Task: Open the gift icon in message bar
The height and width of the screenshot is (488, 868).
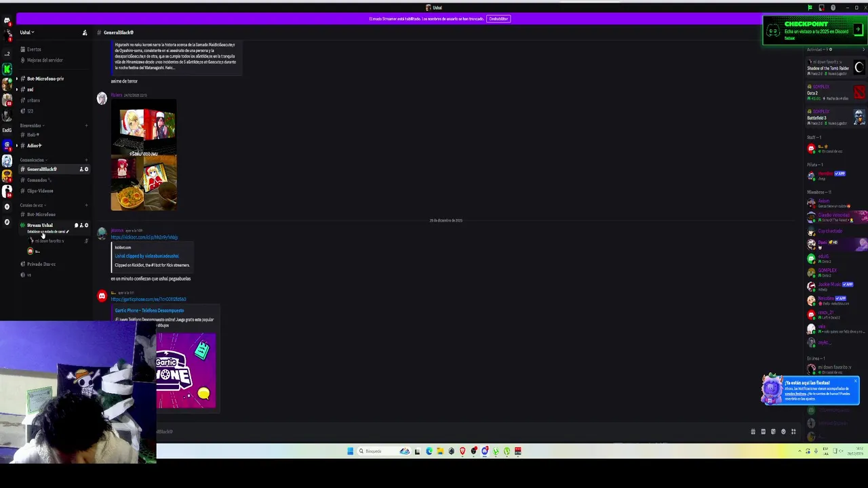Action: [753, 432]
